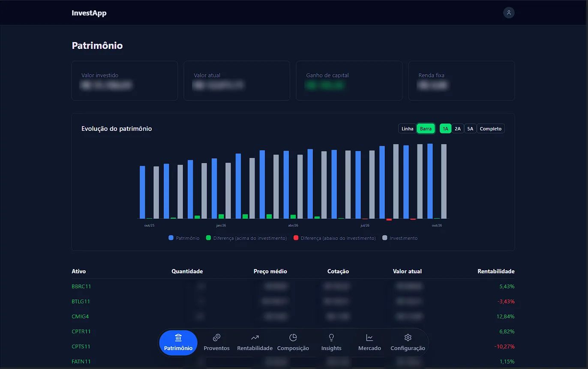Click the Patrimônio bank icon in bottom nav

(x=178, y=337)
